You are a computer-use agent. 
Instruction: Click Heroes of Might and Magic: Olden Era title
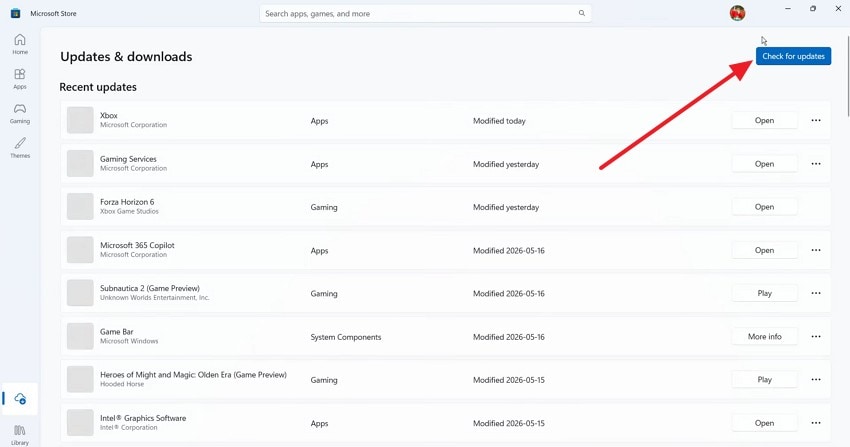click(x=193, y=374)
